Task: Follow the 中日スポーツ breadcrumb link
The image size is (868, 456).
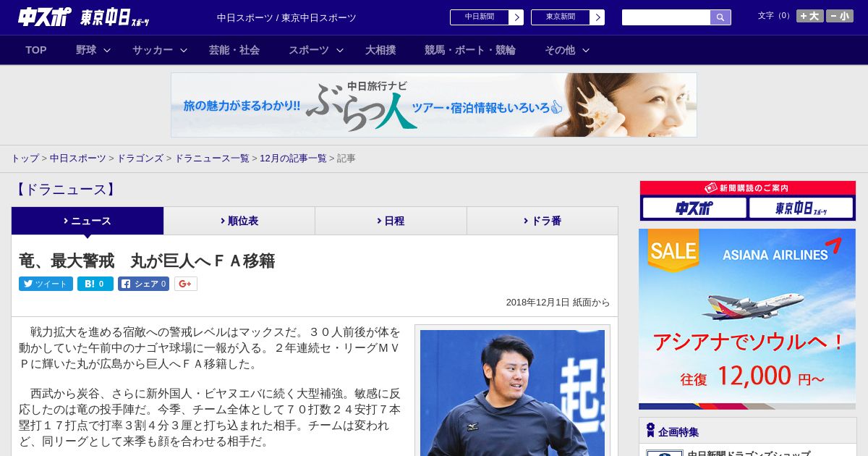Action: (x=78, y=158)
